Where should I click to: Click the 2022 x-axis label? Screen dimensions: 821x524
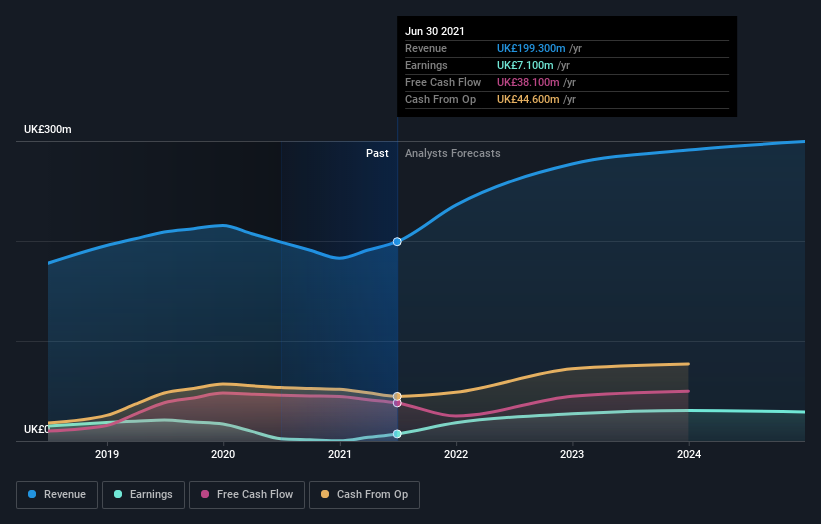456,454
